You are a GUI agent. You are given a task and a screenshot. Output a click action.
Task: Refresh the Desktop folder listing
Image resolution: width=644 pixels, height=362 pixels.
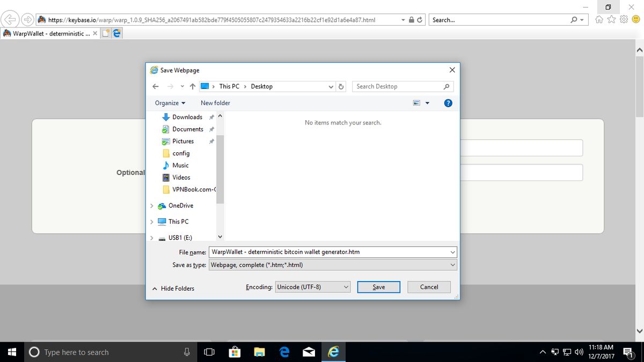[x=341, y=86]
